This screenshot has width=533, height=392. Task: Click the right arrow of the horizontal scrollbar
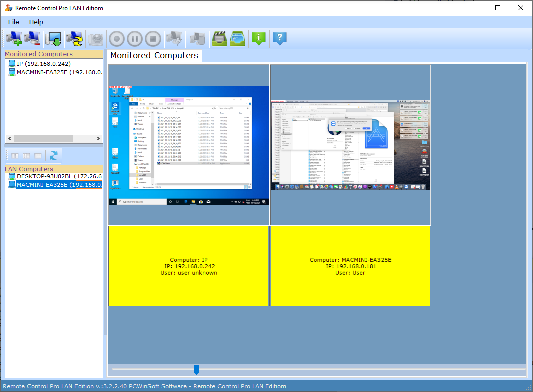98,139
